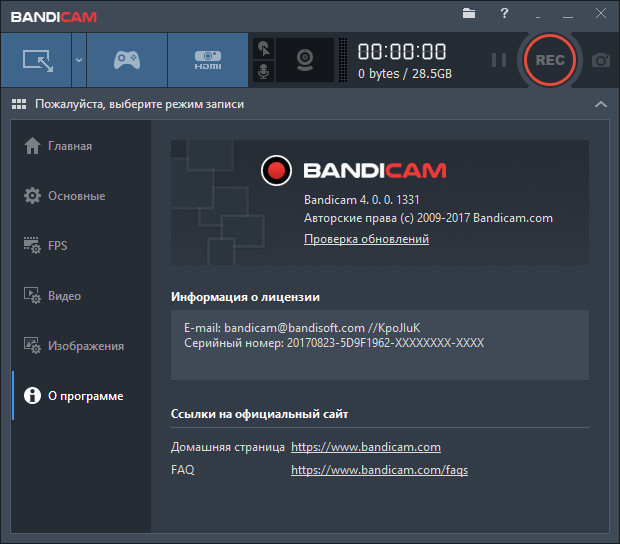This screenshot has height=544, width=620.
Task: Switch to Видео settings tab
Action: [64, 296]
